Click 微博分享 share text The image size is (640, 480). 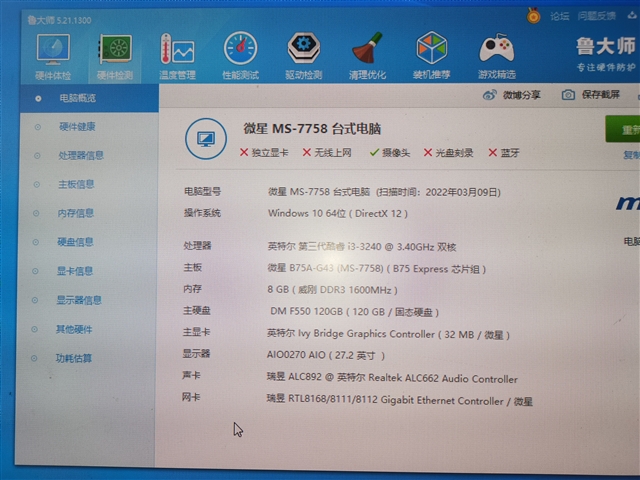pos(521,95)
